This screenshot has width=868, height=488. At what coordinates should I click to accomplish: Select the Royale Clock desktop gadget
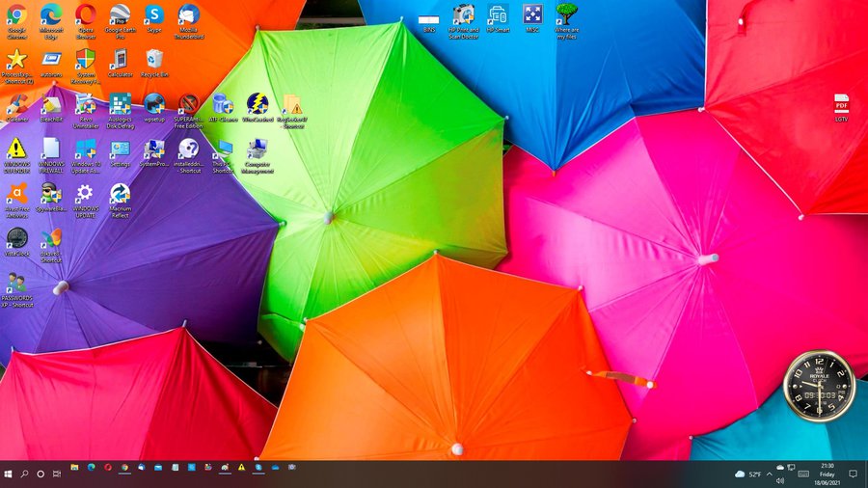pos(819,386)
